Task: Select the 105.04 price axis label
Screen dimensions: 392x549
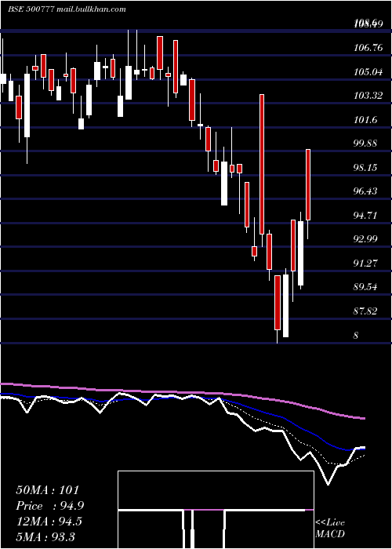Action: 368,72
